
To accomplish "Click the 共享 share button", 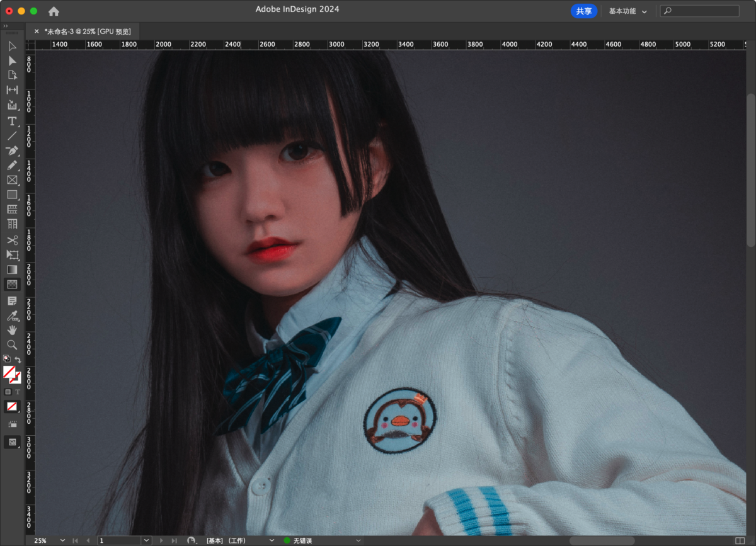I will (584, 11).
